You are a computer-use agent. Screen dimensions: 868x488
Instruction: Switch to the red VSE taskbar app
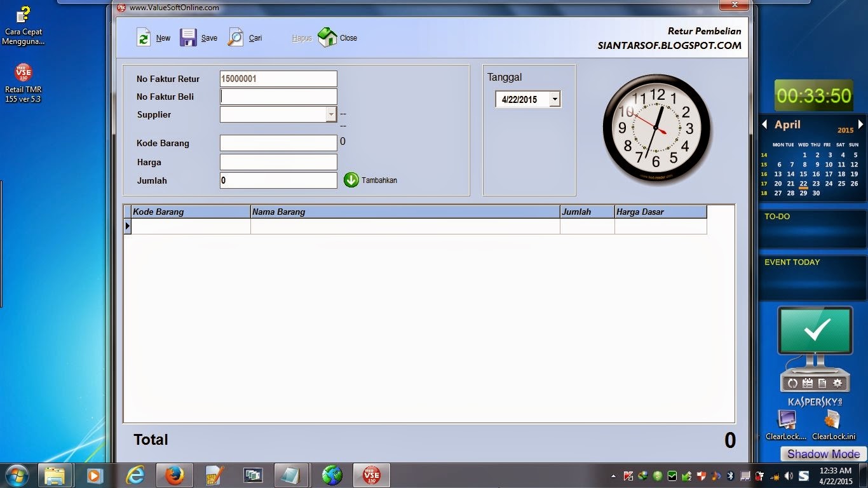point(371,475)
